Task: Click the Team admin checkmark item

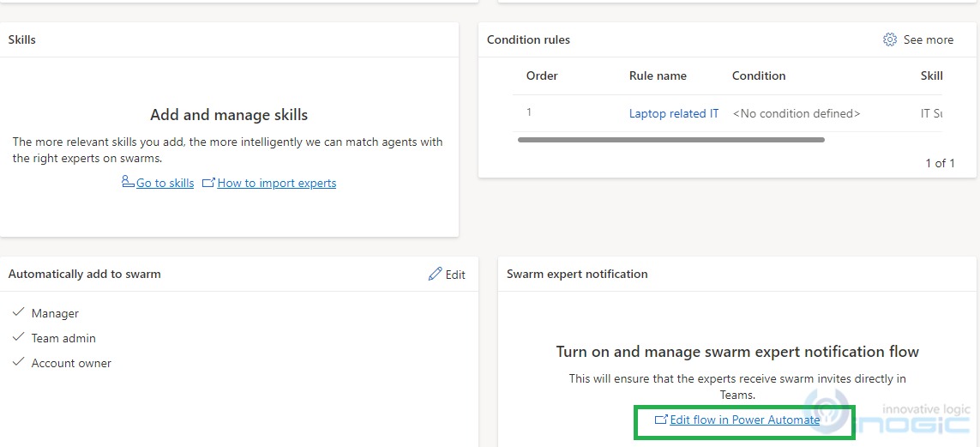Action: [54, 338]
